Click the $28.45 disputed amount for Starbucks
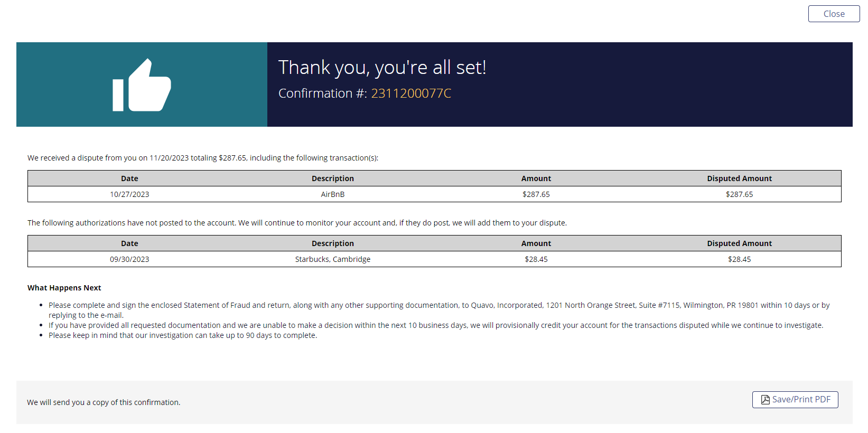 click(x=739, y=259)
